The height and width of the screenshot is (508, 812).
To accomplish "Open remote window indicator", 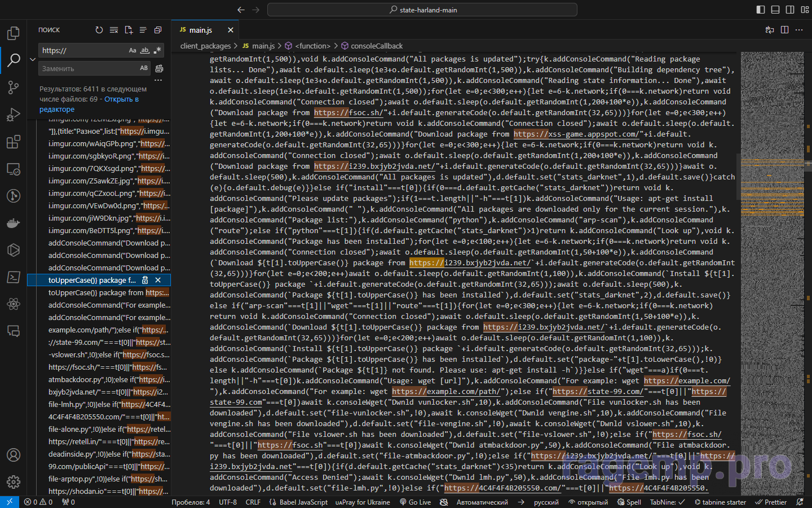I will point(9,502).
